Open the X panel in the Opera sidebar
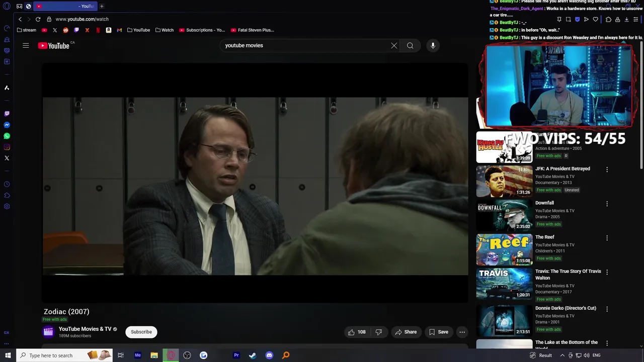Screen dimensions: 644x362 coord(7,158)
